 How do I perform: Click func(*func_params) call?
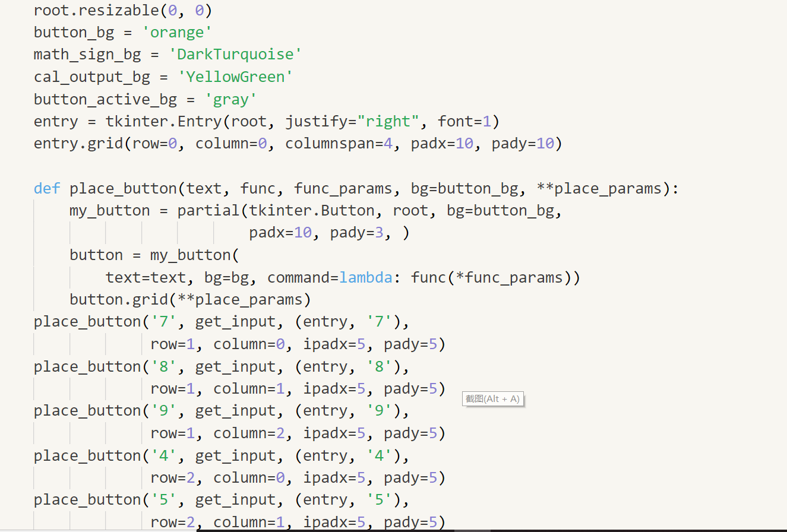coord(491,278)
